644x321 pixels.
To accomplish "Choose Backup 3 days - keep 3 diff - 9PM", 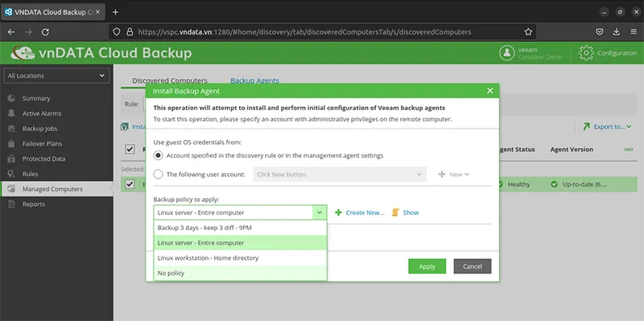I will (240, 228).
